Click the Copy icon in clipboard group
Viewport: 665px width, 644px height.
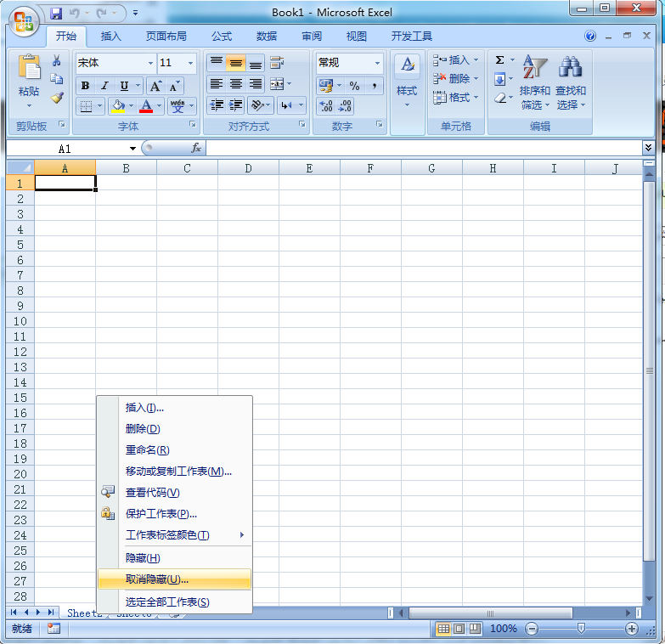pyautogui.click(x=56, y=79)
